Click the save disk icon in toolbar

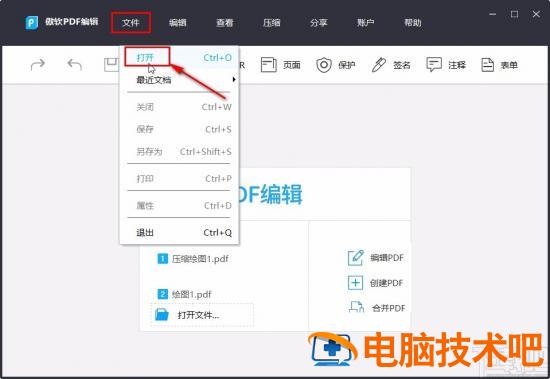[x=112, y=65]
